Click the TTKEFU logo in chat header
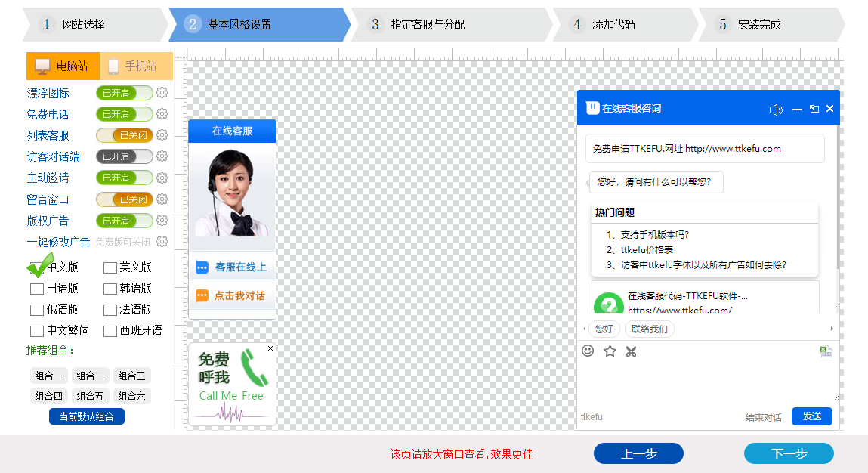The width and height of the screenshot is (868, 473). 592,108
